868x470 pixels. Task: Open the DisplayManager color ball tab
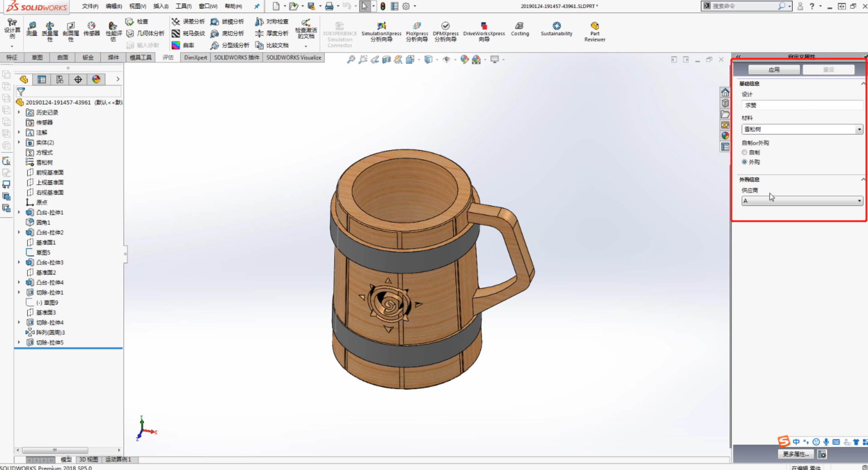click(96, 79)
